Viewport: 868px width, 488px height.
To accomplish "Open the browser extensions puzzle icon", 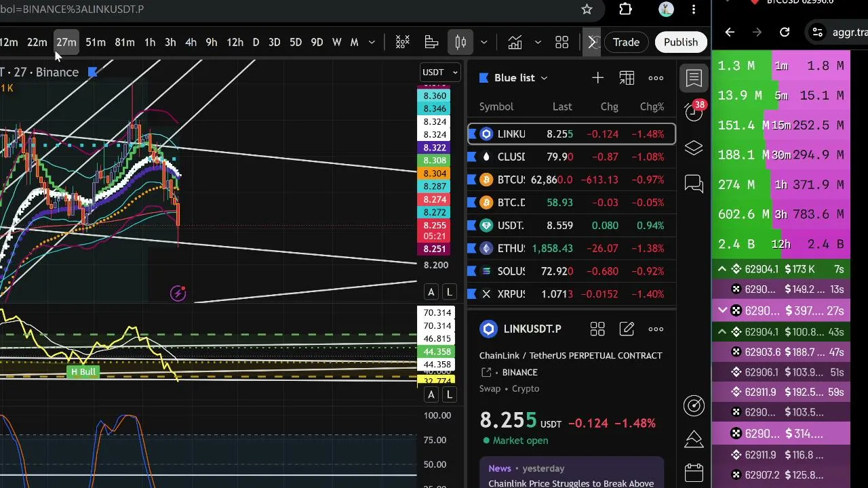I will [x=625, y=9].
